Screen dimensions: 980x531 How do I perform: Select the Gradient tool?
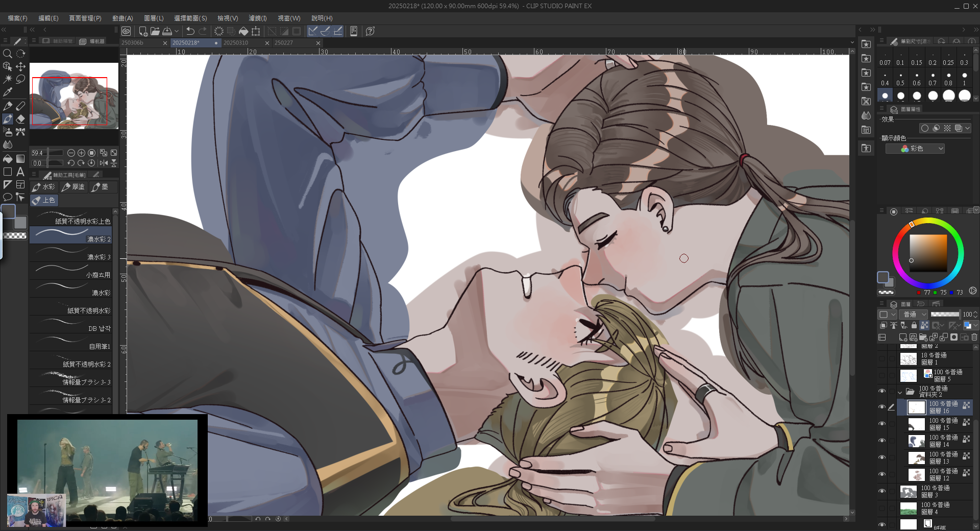coord(20,159)
